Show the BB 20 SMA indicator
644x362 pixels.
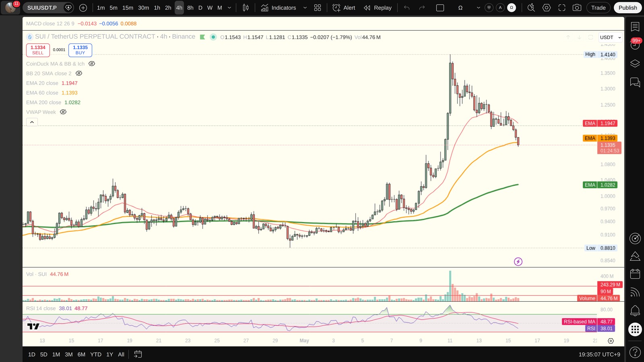(x=79, y=73)
